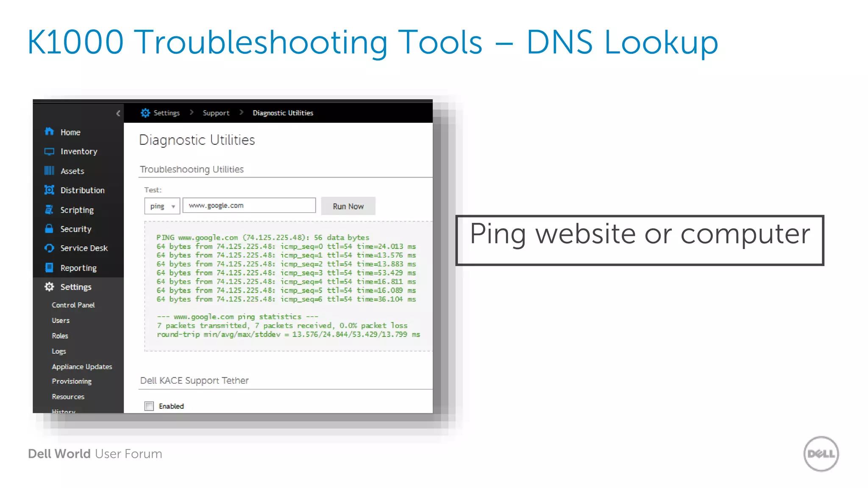
Task: Click the '7 packets transmitted' statistics line
Action: (282, 326)
